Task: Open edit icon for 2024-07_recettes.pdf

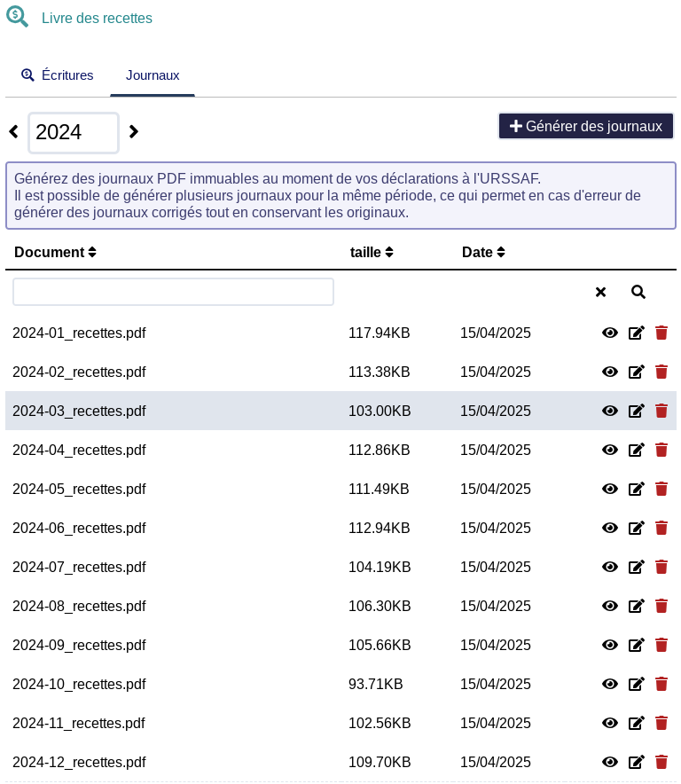Action: pos(636,567)
